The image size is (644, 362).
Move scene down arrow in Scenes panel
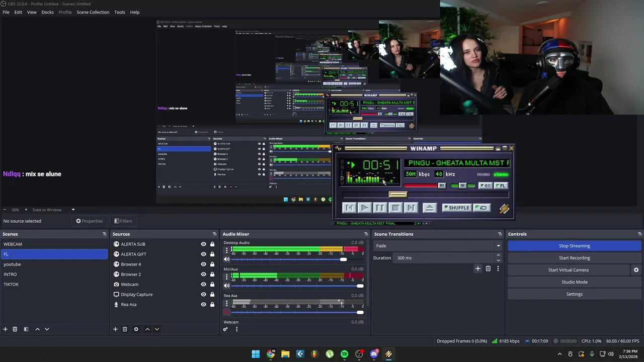(47, 329)
